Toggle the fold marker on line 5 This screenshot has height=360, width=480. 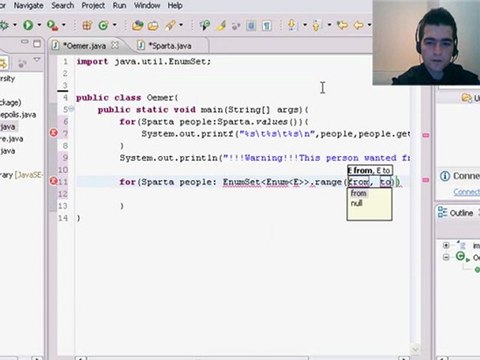(x=71, y=109)
